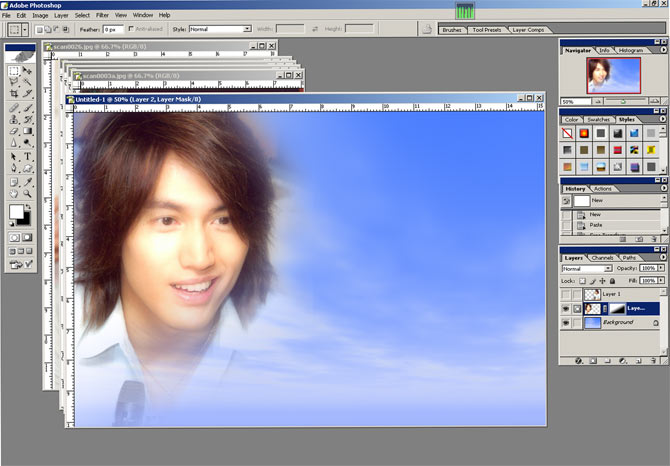Toggle Lock all padlock icon
670x466 pixels.
612,281
